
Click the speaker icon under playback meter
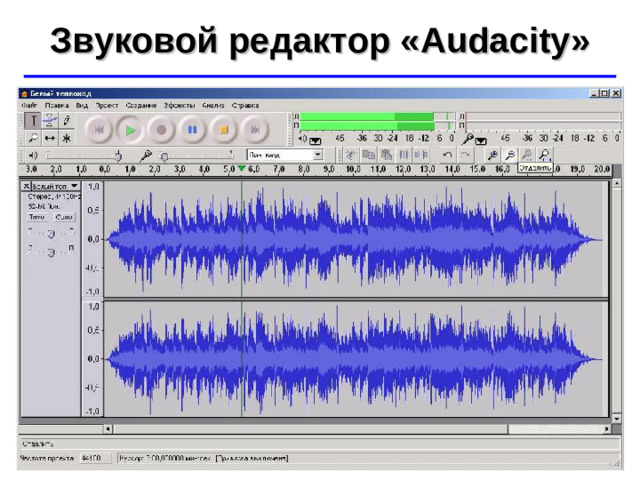pos(302,139)
